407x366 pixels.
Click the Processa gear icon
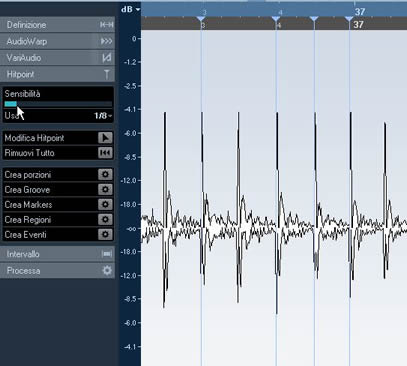(107, 270)
